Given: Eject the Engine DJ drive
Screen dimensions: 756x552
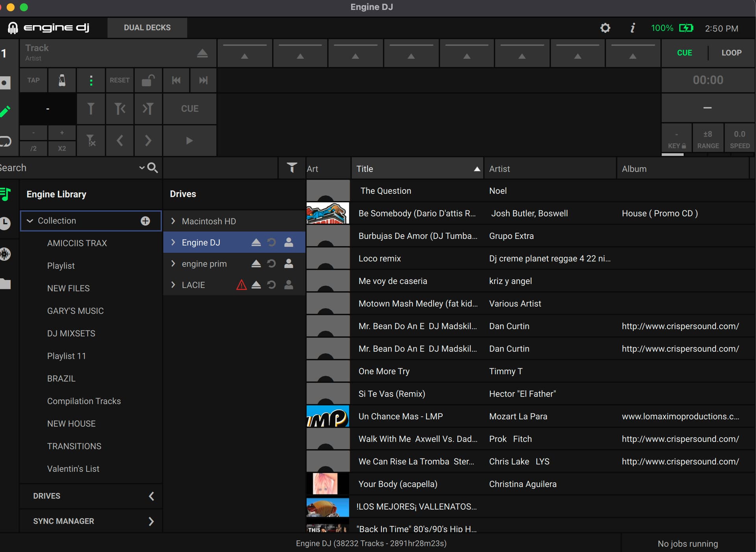Looking at the screenshot, I should pos(256,242).
